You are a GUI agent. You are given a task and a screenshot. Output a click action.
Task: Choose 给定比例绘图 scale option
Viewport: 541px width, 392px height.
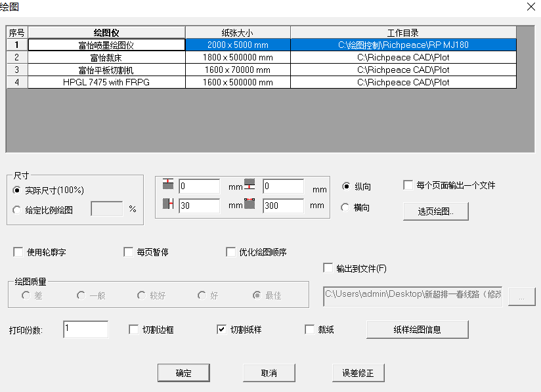click(x=18, y=209)
